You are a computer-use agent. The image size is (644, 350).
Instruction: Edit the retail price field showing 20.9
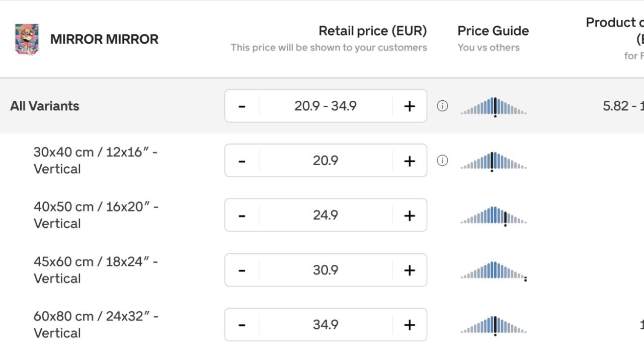tap(326, 160)
